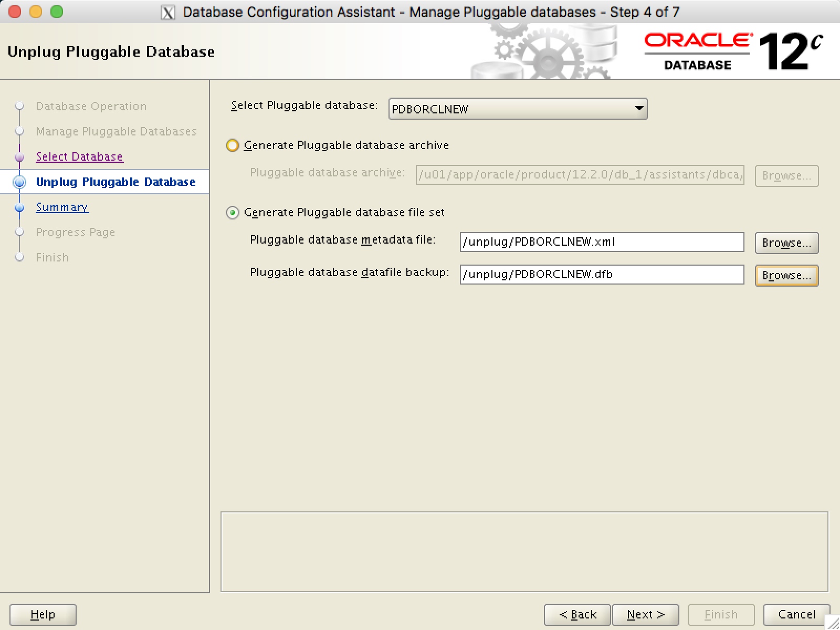840x630 pixels.
Task: Click the X11 application icon in the title bar
Action: point(166,12)
